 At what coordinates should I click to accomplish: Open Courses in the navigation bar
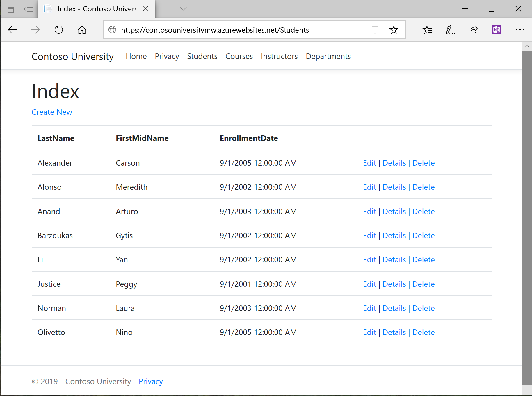pyautogui.click(x=239, y=56)
